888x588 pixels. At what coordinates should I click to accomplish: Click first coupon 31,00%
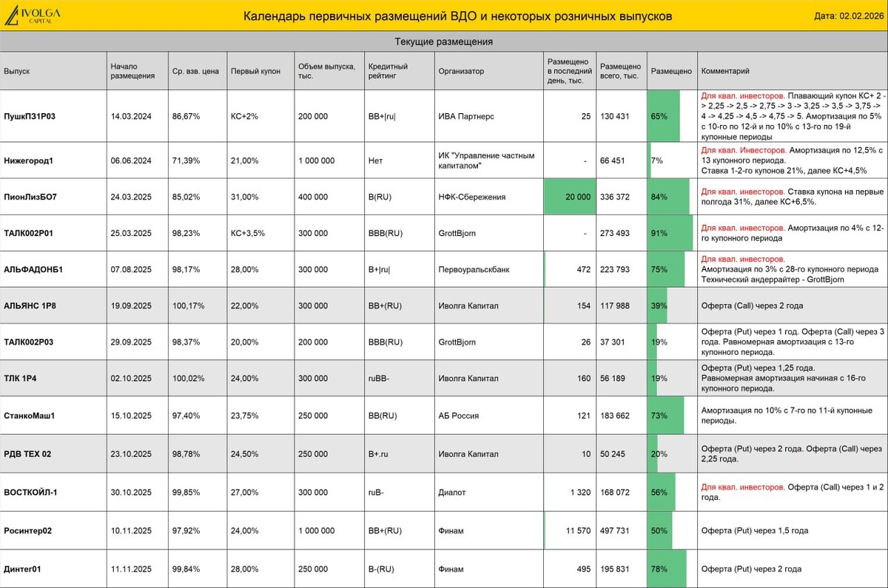coord(244,197)
